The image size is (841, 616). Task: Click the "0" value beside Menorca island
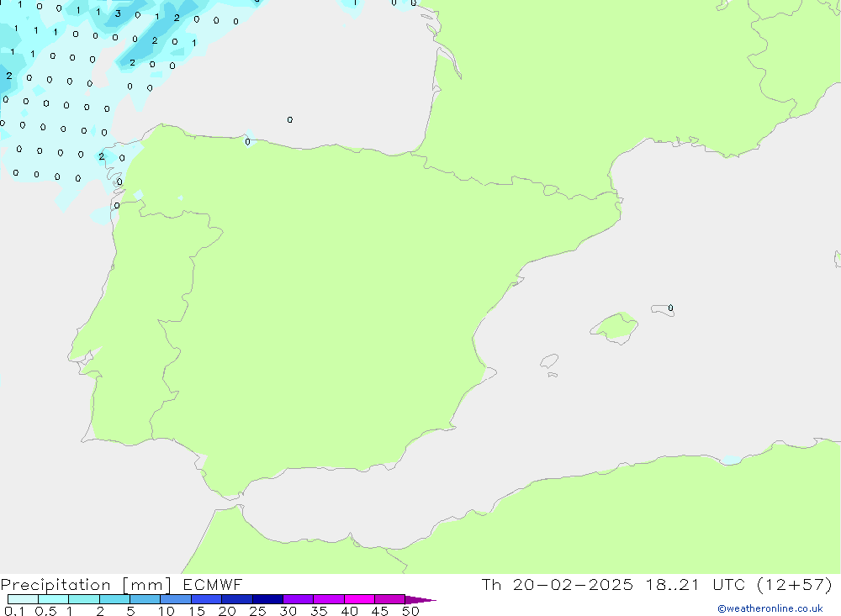point(670,308)
